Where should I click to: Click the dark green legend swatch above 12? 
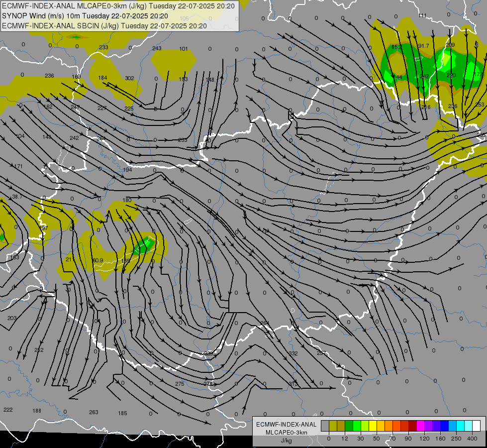pos(349,426)
